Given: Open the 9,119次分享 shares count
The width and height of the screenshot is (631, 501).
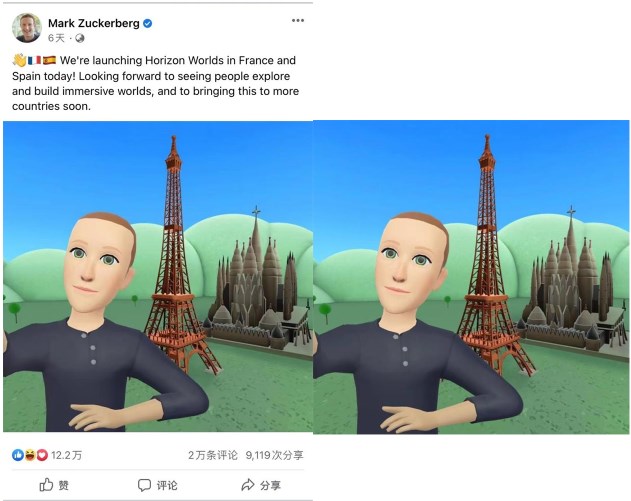Looking at the screenshot, I should point(274,455).
